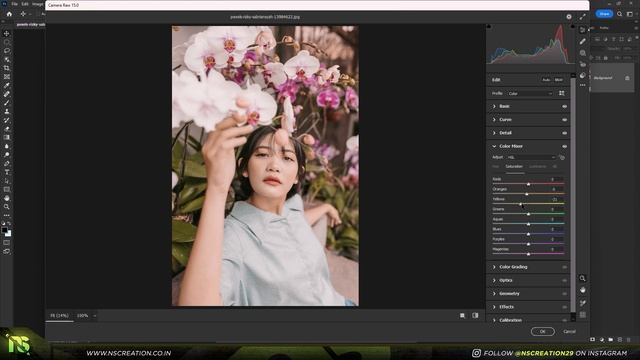Select the Hand tool in Photoshop toolbar
This screenshot has height=360, width=640.
click(7, 198)
